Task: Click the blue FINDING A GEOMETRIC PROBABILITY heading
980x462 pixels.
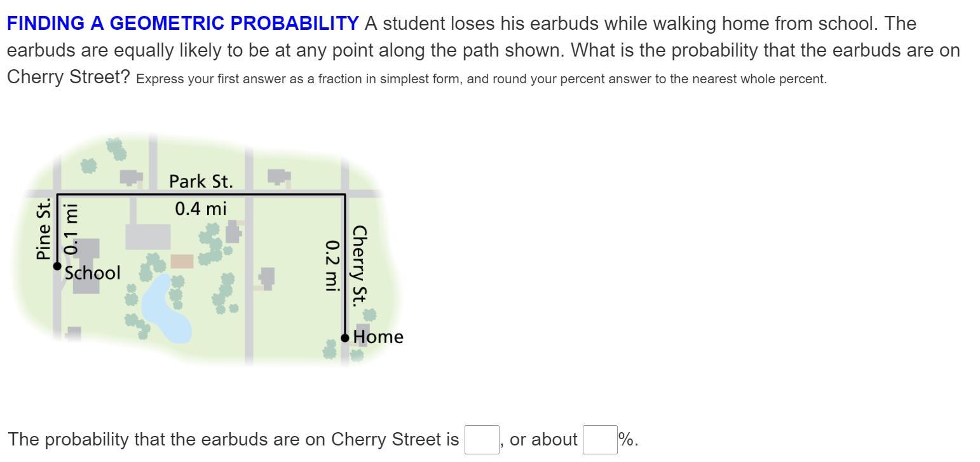Action: (x=182, y=24)
